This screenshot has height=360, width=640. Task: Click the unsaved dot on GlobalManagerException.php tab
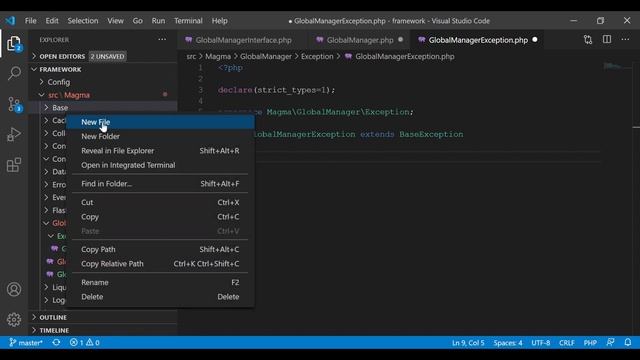535,40
